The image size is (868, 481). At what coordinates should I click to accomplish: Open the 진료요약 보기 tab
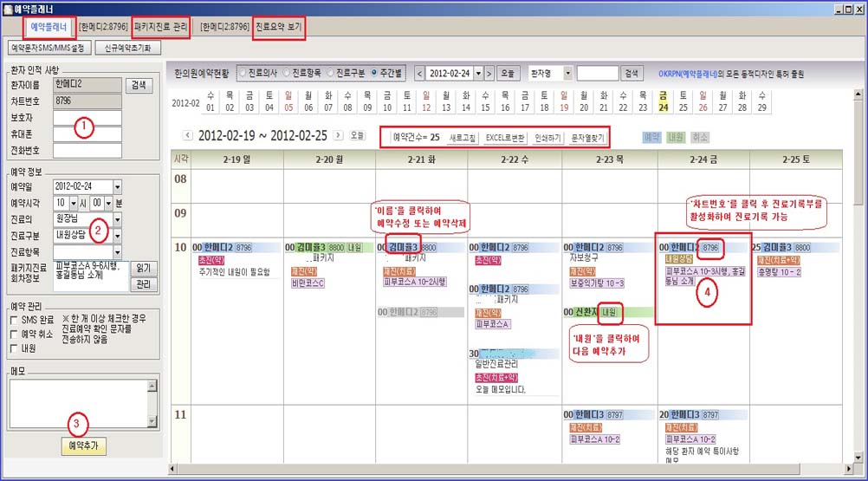[x=278, y=27]
